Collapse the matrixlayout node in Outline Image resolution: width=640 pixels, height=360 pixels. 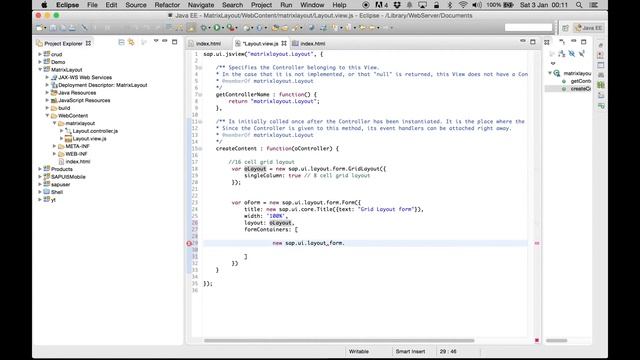point(550,73)
